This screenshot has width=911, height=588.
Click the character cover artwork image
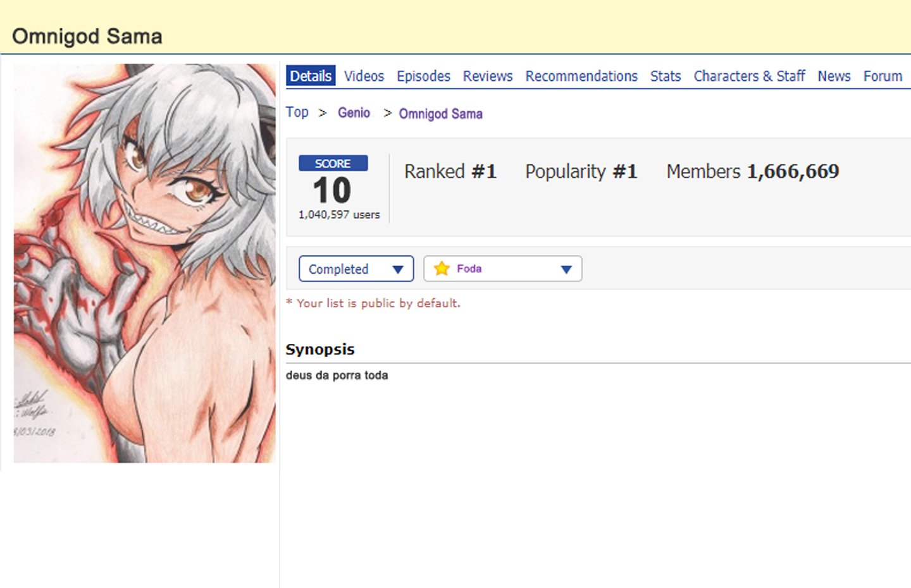click(145, 263)
